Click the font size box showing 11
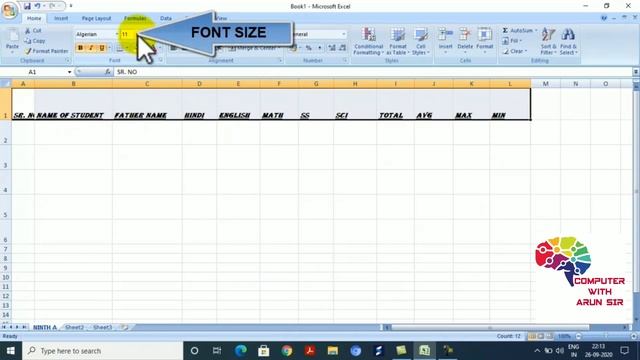Screen dimensions: 640x360 point(127,34)
